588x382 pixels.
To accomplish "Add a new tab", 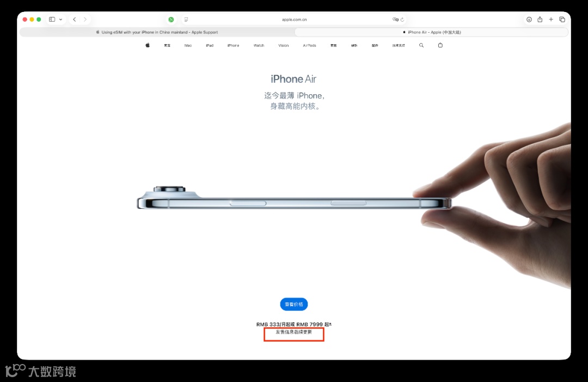I will 551,20.
